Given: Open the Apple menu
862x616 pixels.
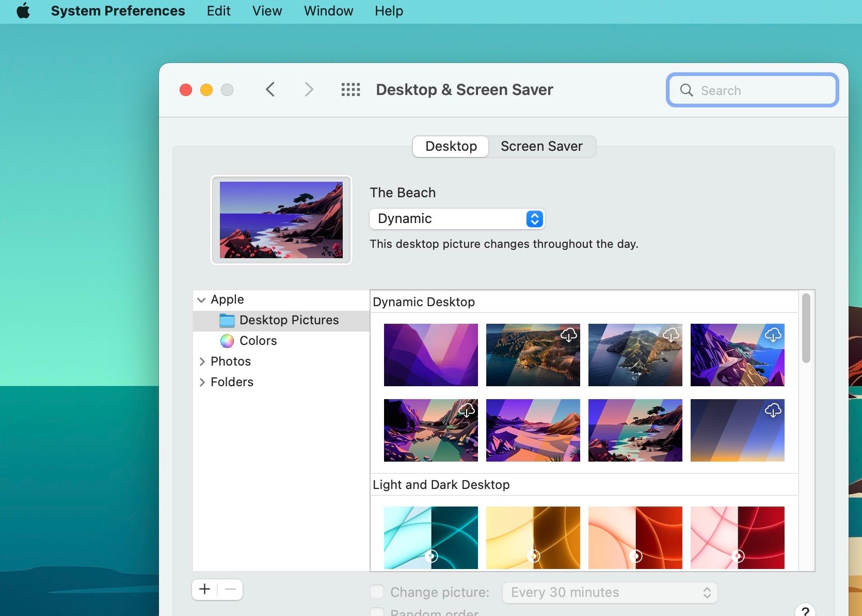Looking at the screenshot, I should [23, 11].
